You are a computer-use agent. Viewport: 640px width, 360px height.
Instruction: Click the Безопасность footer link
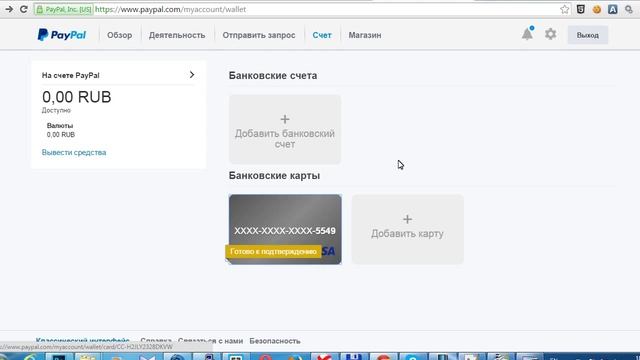(275, 341)
